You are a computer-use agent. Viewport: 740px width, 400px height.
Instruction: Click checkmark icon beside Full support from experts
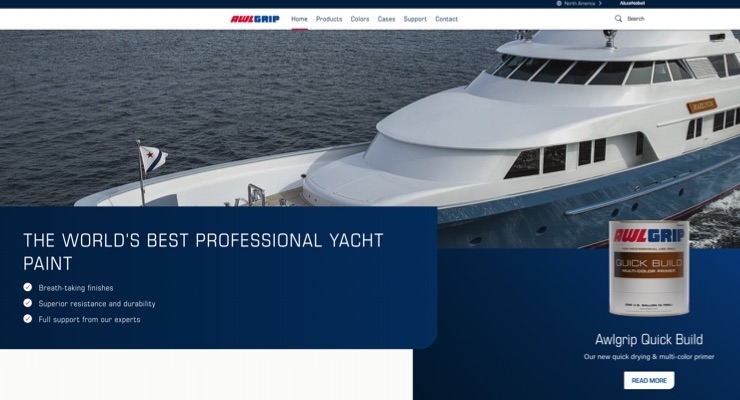click(28, 319)
